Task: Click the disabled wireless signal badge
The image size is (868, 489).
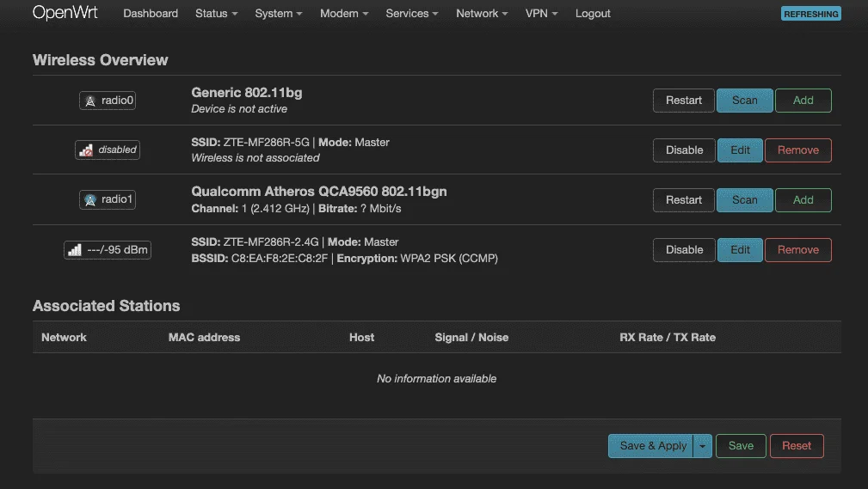Action: coord(108,150)
